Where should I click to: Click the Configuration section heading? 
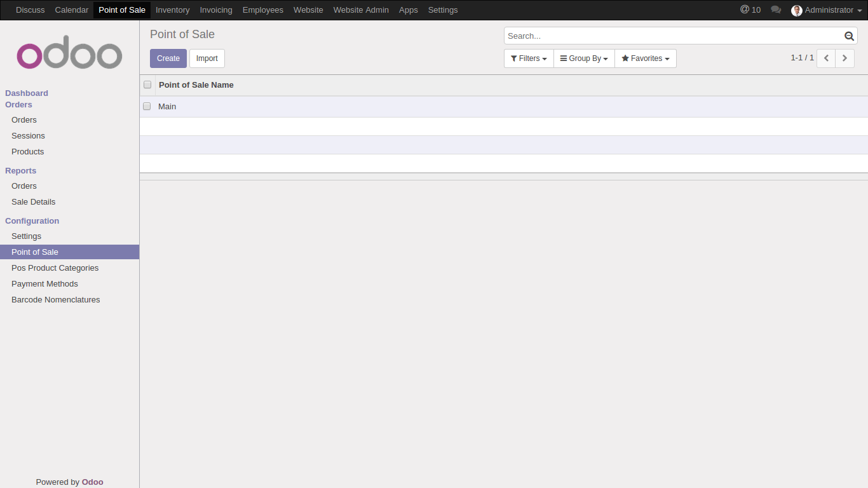point(32,221)
